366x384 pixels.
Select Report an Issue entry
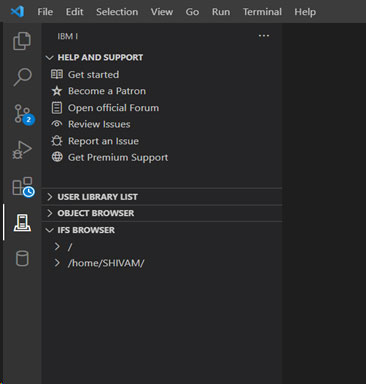[103, 141]
